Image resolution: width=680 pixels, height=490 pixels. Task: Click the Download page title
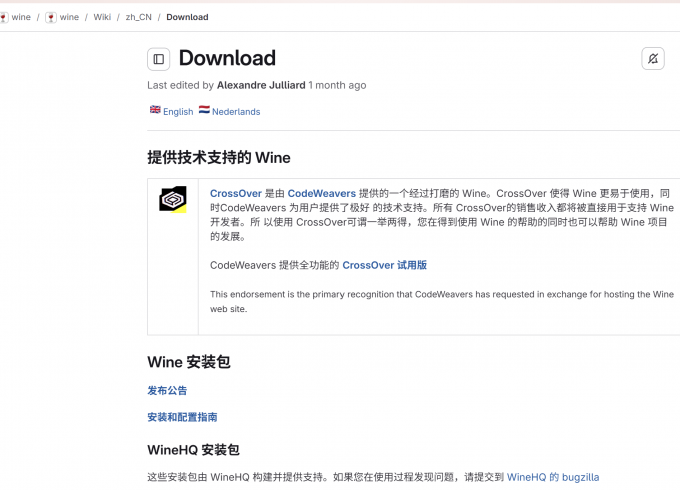tap(227, 58)
